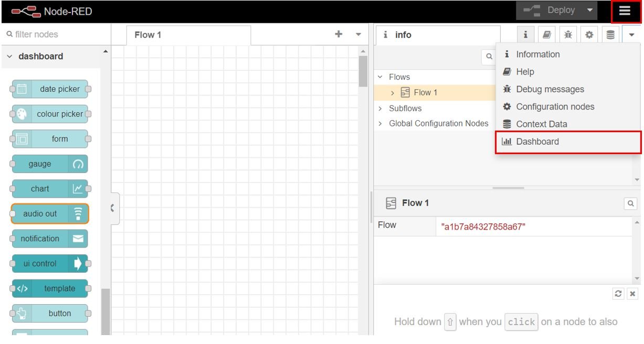Toggle the sidebar tabs dropdown arrow
The image size is (644, 344).
[631, 35]
